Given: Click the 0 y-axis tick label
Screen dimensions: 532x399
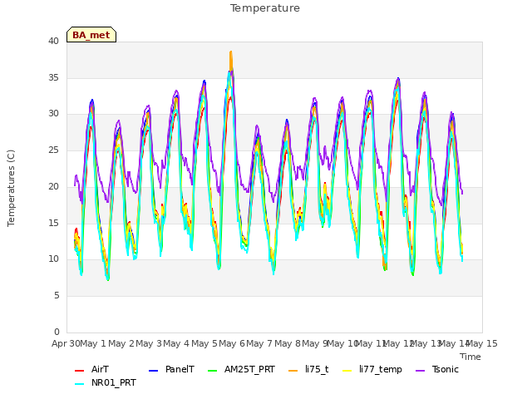Looking at the screenshot, I should (x=57, y=332).
